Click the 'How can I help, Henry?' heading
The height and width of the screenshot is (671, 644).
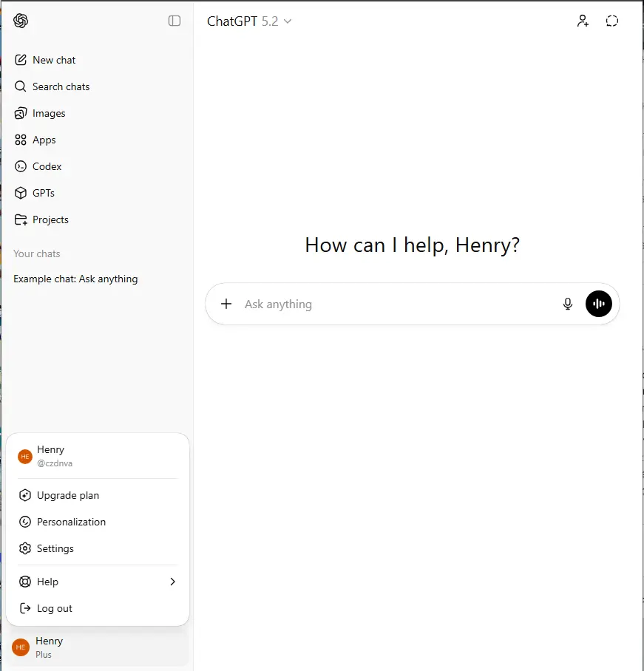412,245
